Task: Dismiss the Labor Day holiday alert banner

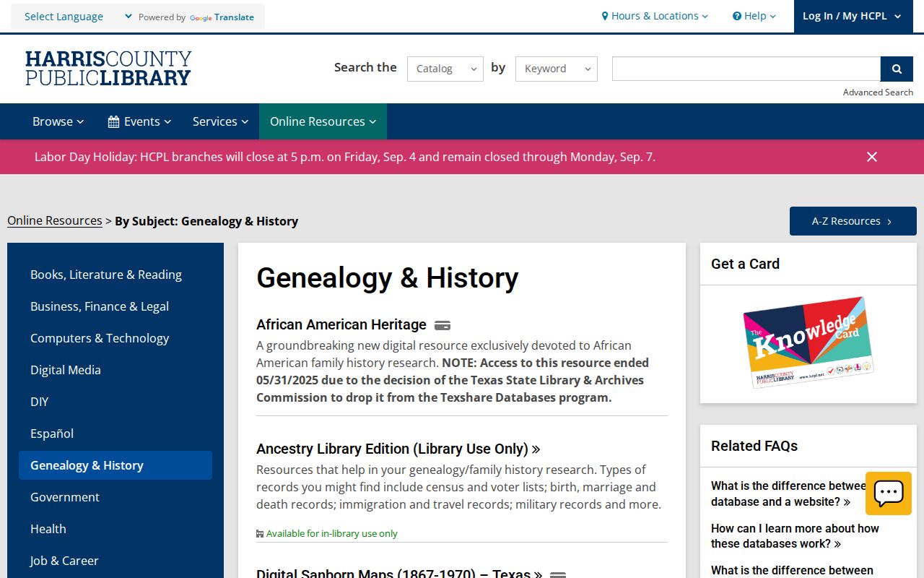Action: pyautogui.click(x=872, y=157)
